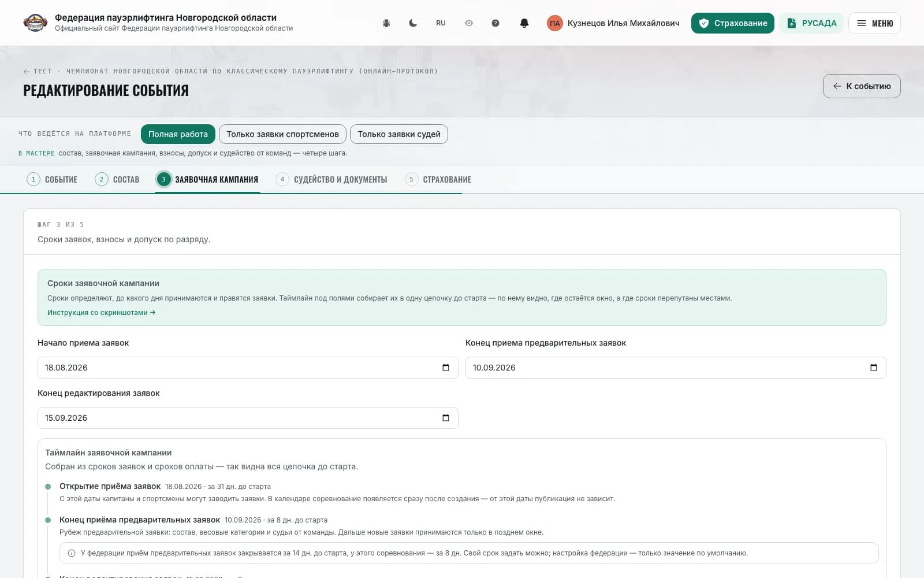The image size is (924, 578).
Task: Click the federation logo in the header
Action: [35, 23]
